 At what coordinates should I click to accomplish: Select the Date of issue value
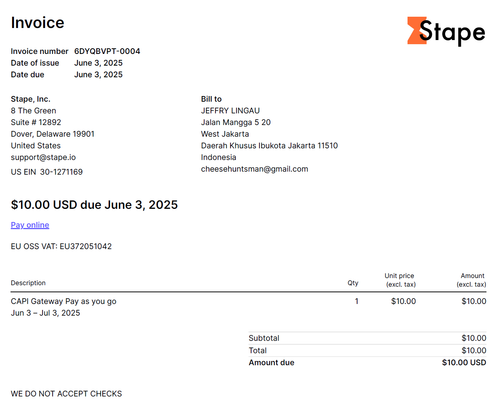pyautogui.click(x=98, y=63)
